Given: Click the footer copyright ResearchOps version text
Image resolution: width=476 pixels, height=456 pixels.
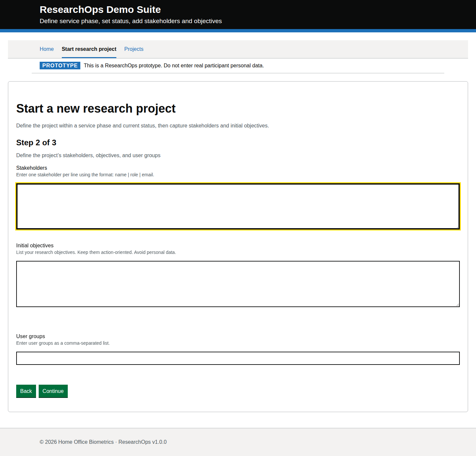Looking at the screenshot, I should pyautogui.click(x=103, y=442).
